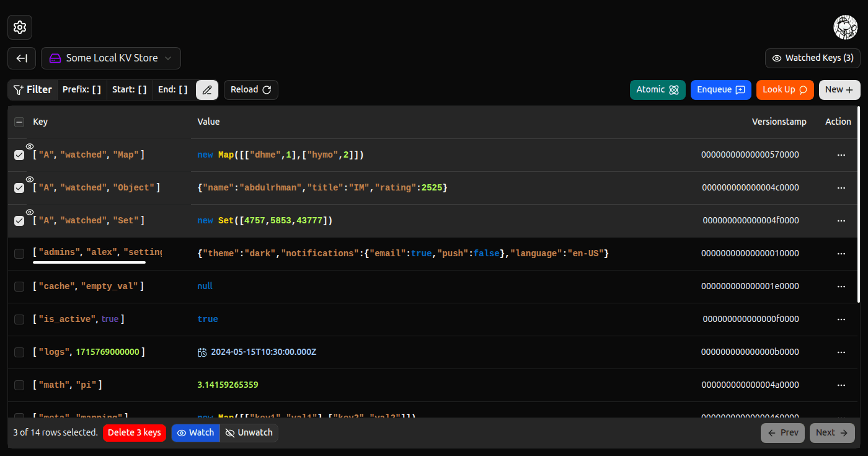
Task: Click the Enqueue button
Action: pos(721,89)
